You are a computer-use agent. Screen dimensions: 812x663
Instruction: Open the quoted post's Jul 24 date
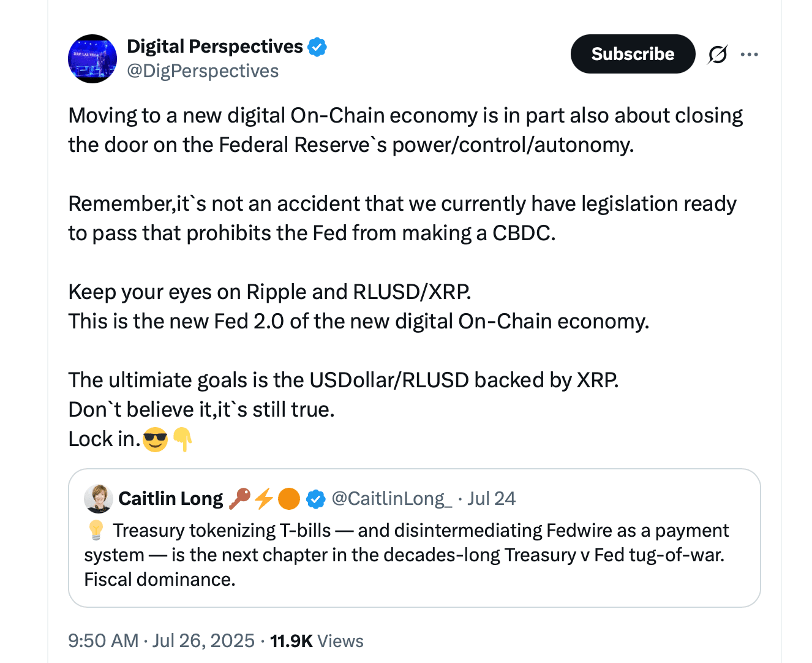(x=492, y=499)
